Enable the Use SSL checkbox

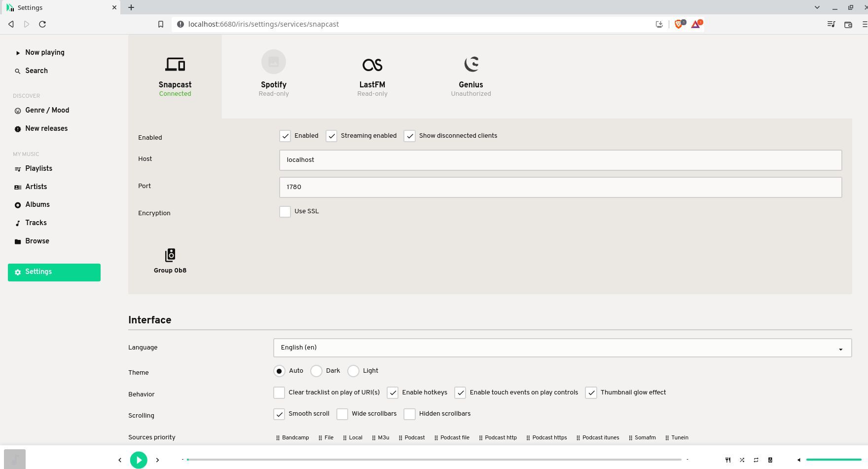pos(285,211)
